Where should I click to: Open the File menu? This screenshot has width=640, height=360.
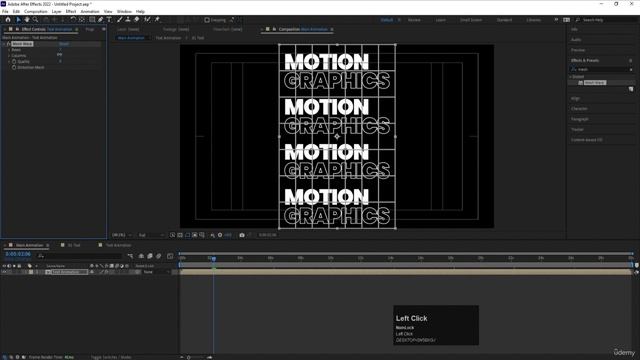5,11
